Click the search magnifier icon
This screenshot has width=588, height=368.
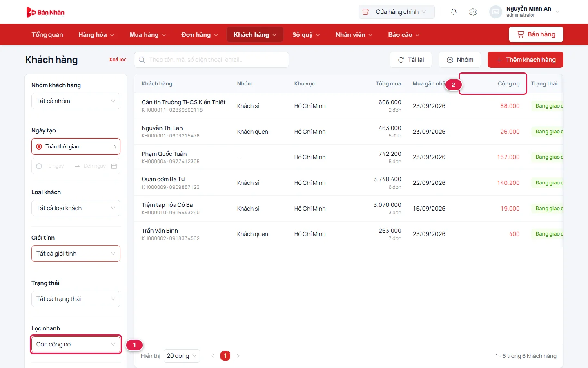point(142,60)
